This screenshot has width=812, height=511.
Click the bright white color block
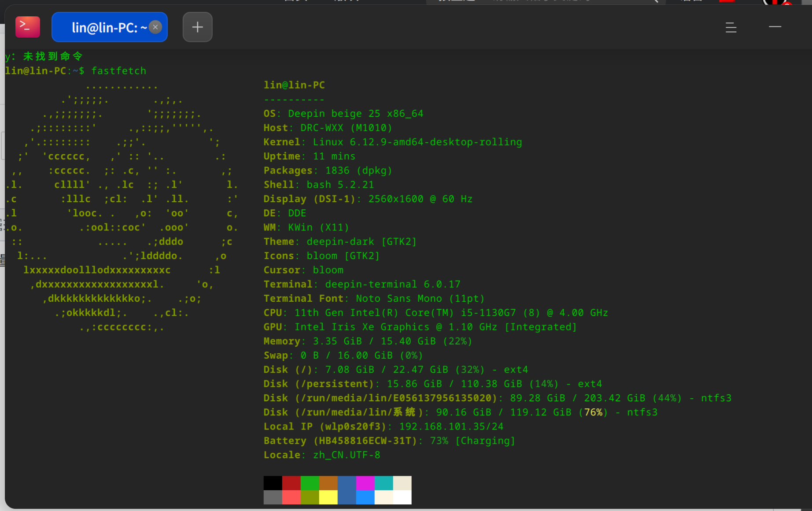[x=402, y=497]
